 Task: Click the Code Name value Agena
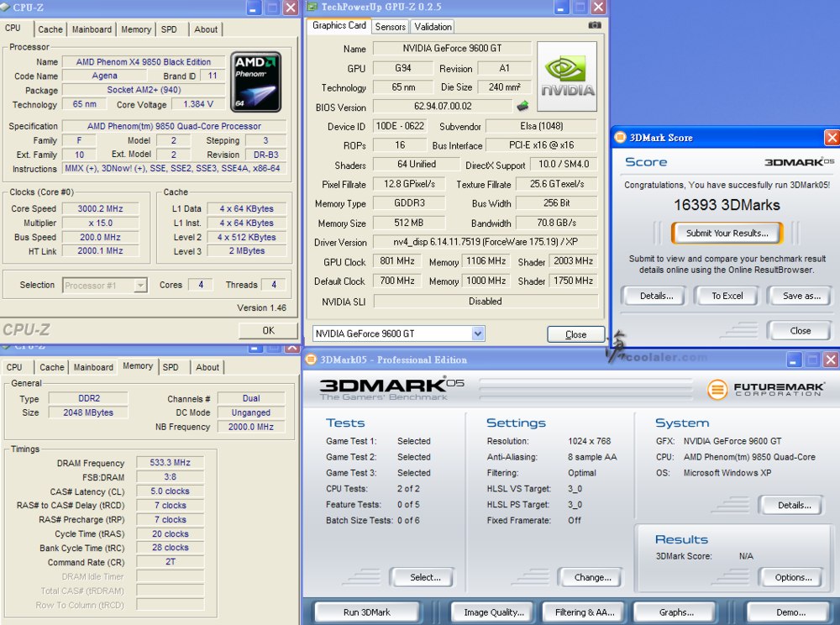click(104, 76)
